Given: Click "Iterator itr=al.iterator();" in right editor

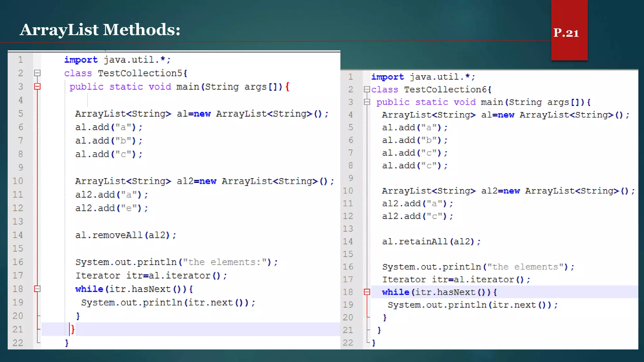Looking at the screenshot, I should tap(456, 279).
